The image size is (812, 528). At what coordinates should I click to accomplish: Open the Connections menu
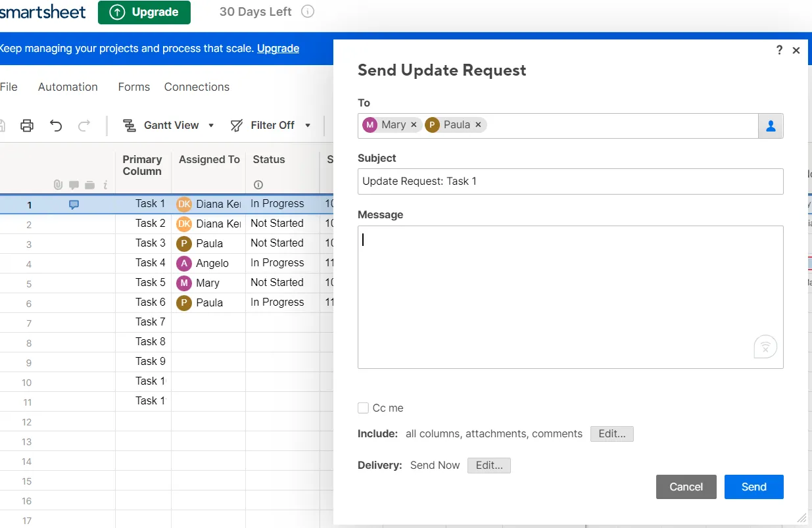197,87
